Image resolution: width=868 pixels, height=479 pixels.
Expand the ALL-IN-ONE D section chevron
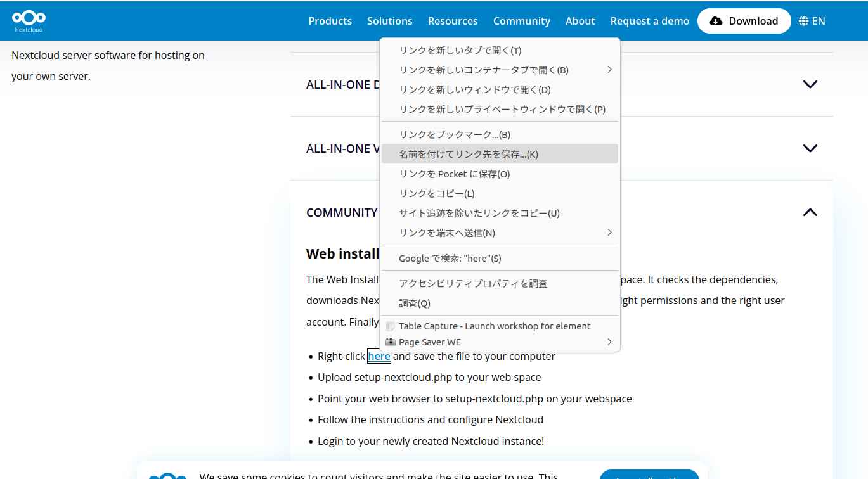(x=810, y=84)
